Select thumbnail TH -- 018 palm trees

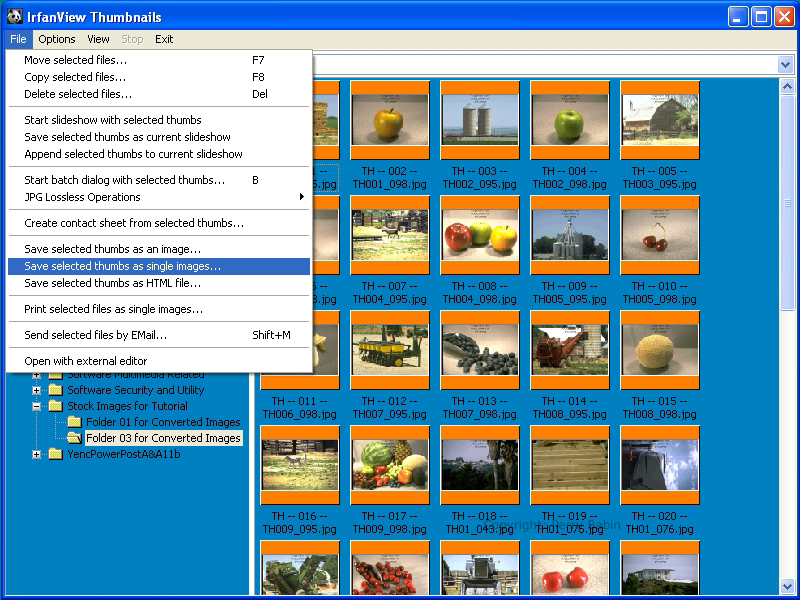[x=480, y=465]
